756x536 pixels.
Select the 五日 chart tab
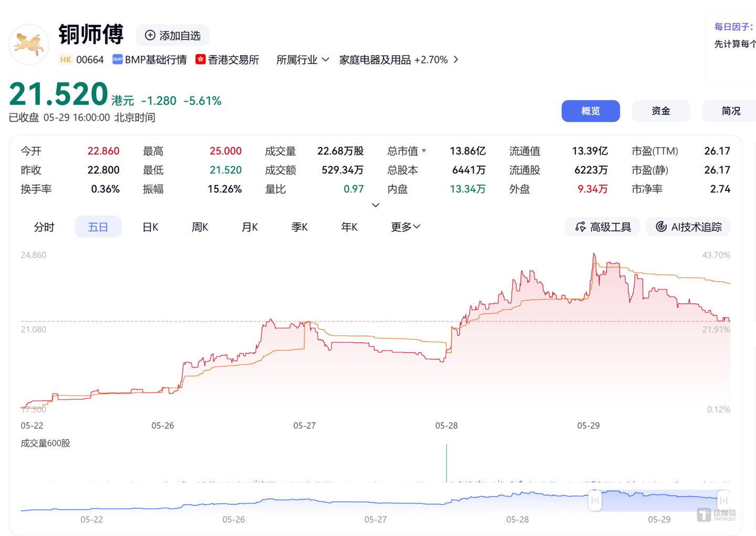click(x=98, y=227)
